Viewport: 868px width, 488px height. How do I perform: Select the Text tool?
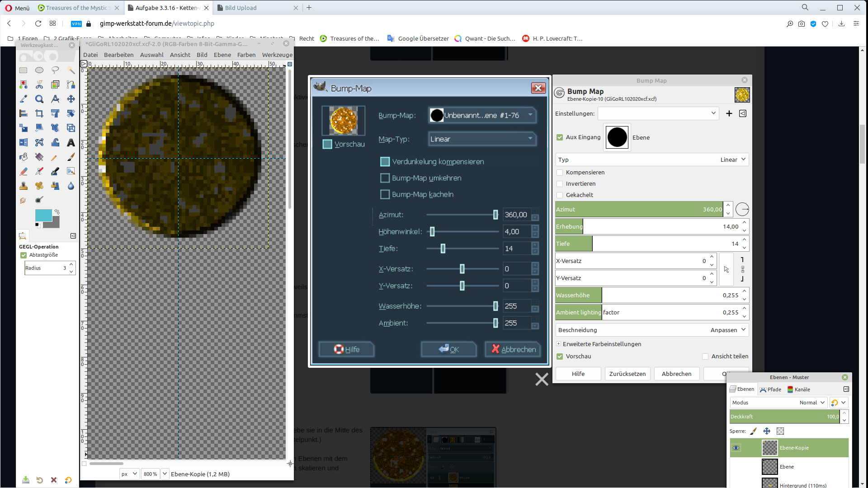coord(71,142)
